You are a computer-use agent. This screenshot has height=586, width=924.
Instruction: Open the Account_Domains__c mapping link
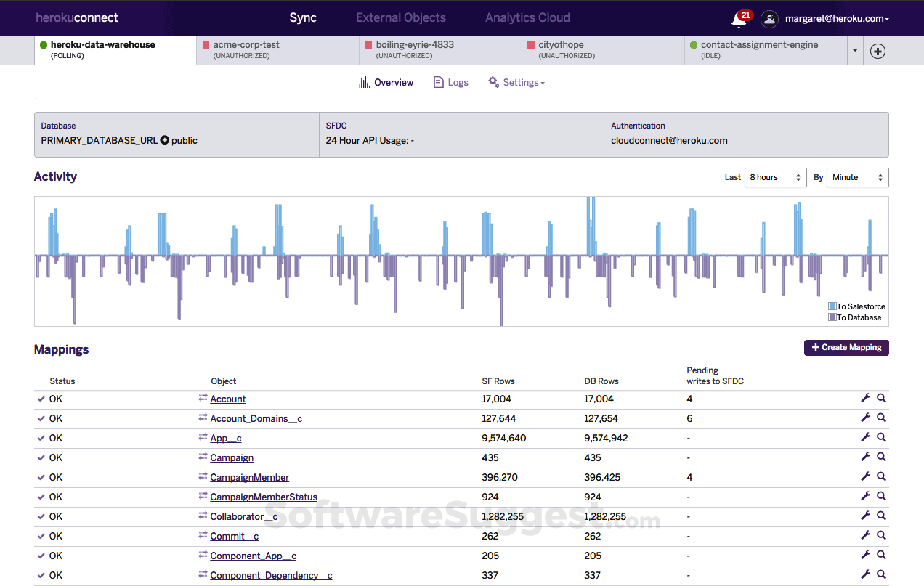pyautogui.click(x=256, y=418)
